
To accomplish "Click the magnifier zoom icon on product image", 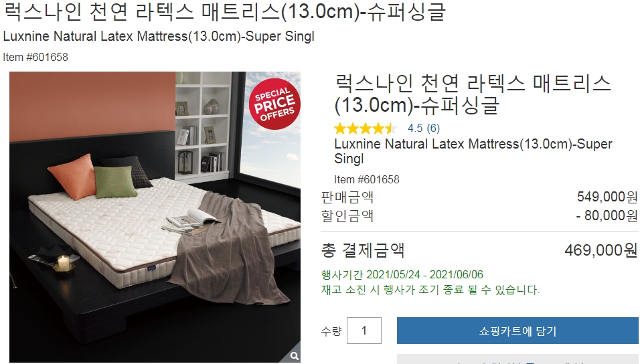I will [x=294, y=356].
